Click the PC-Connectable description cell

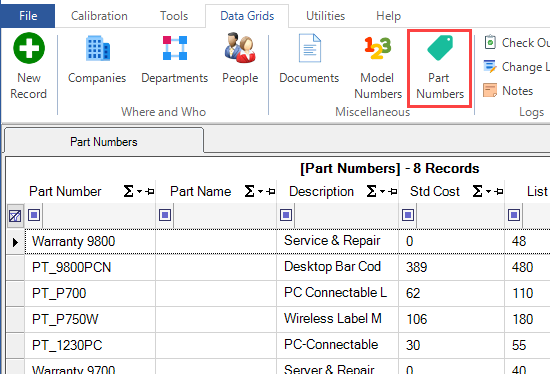[x=337, y=345]
